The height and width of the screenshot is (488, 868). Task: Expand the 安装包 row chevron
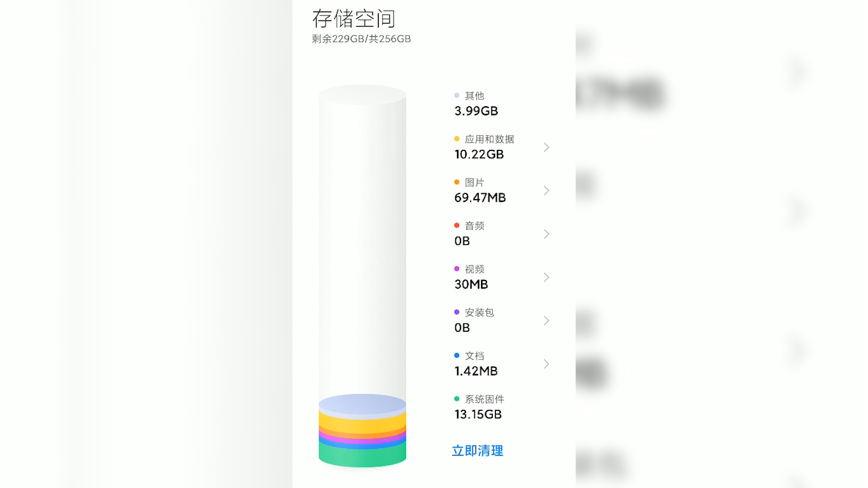(546, 321)
